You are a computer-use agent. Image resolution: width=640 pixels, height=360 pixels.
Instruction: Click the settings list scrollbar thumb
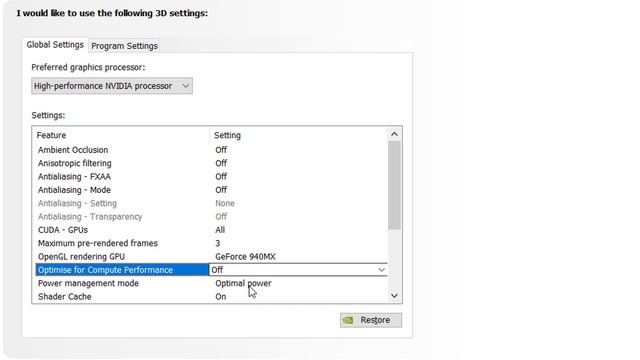coord(394,185)
